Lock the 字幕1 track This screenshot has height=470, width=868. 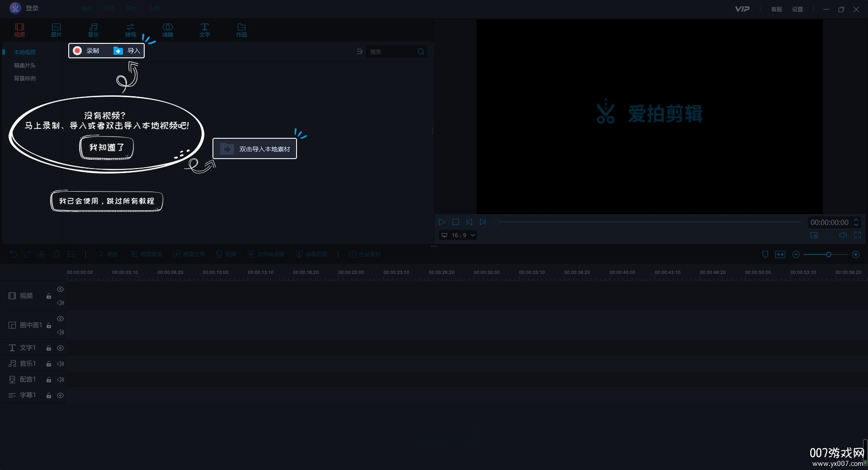49,395
